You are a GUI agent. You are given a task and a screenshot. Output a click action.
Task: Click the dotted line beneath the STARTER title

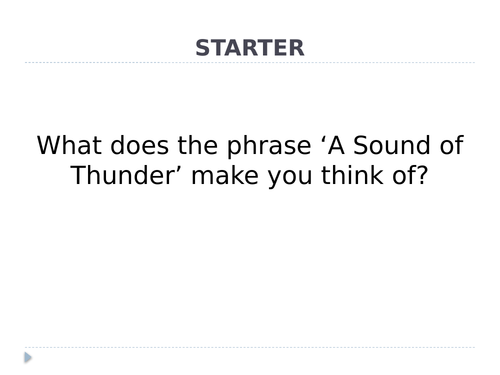point(250,62)
